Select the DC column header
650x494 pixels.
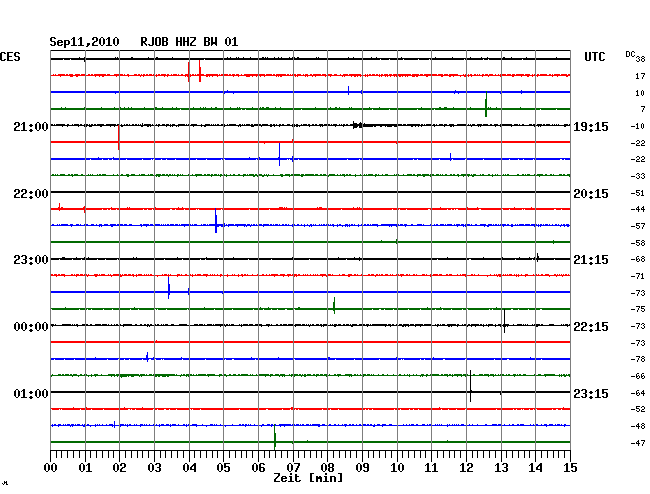pos(630,54)
